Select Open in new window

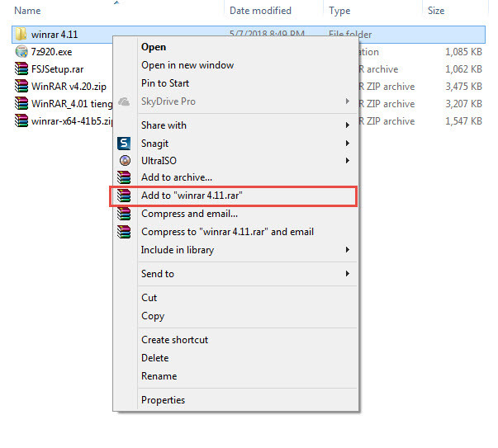point(187,65)
